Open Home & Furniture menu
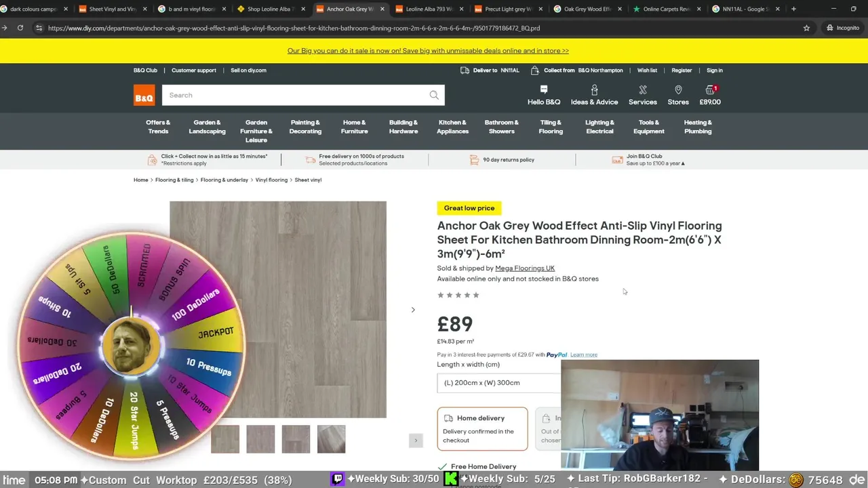This screenshot has width=868, height=488. click(354, 127)
